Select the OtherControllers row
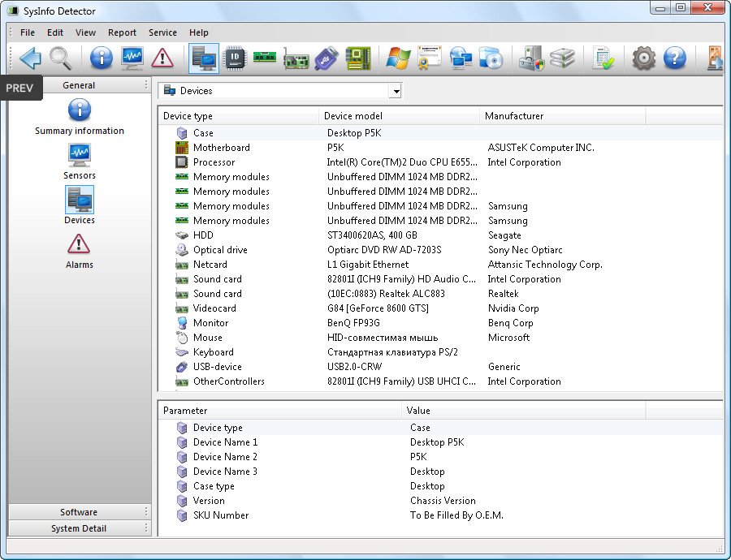 pyautogui.click(x=440, y=381)
